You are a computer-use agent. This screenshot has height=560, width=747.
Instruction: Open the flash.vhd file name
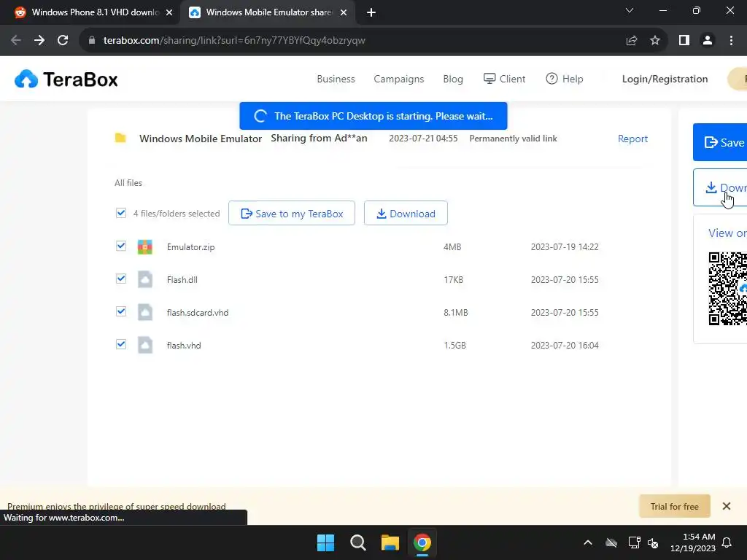click(184, 346)
